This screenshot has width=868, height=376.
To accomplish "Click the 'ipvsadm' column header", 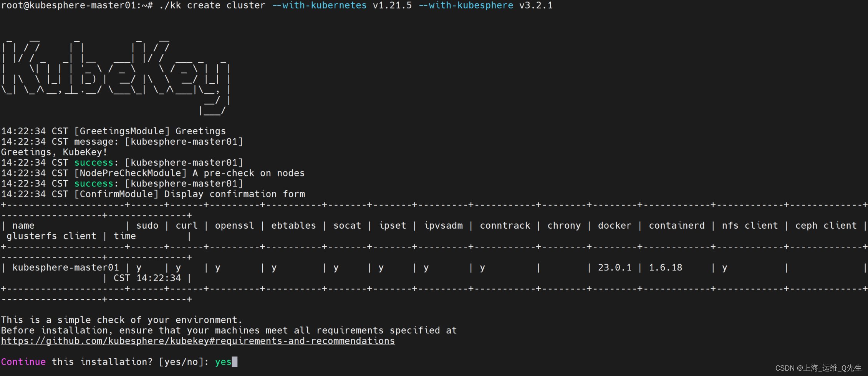I will click(x=444, y=226).
